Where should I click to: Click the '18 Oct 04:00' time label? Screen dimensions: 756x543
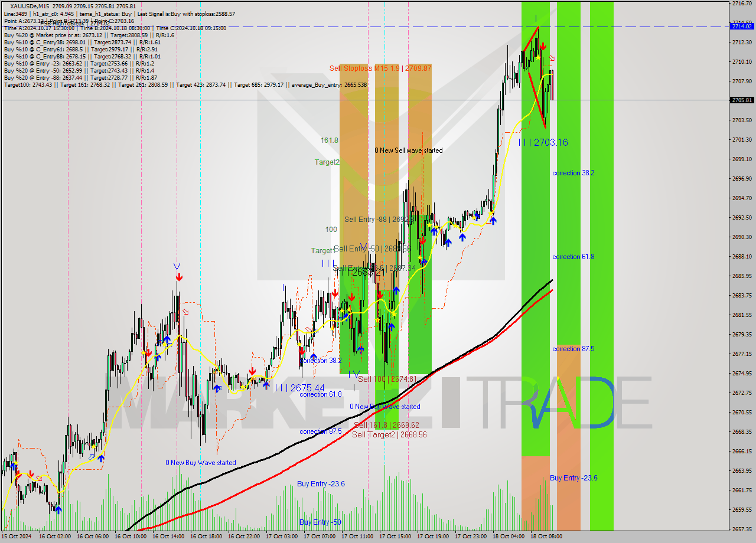tap(508, 537)
